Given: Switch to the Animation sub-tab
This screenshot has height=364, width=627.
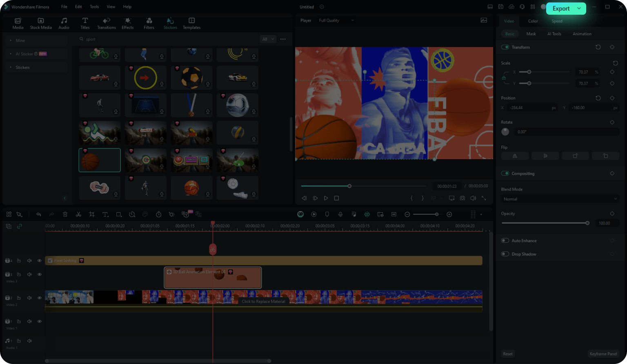Looking at the screenshot, I should pyautogui.click(x=582, y=34).
